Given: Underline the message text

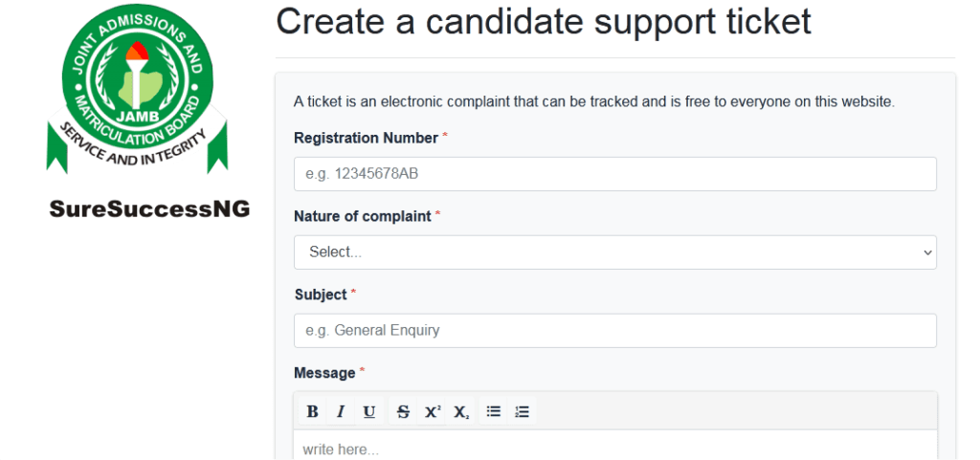Looking at the screenshot, I should tap(368, 412).
